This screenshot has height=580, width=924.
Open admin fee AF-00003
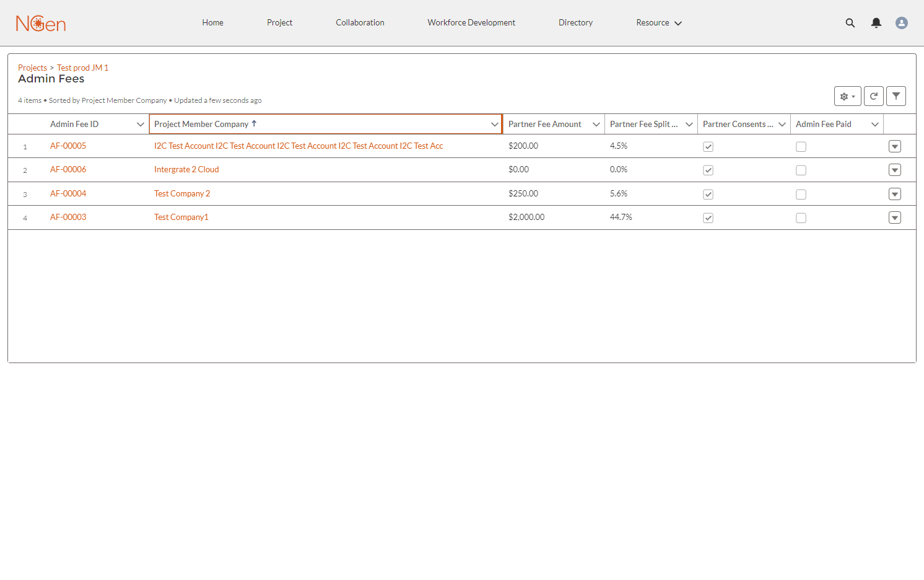68,217
